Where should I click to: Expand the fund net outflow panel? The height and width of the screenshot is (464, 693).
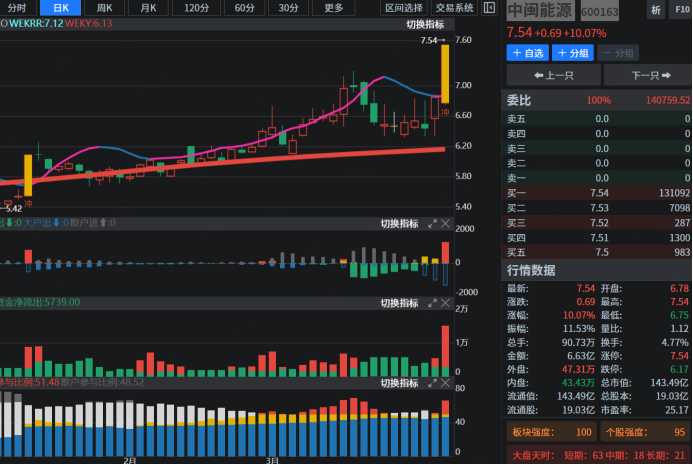coord(433,303)
